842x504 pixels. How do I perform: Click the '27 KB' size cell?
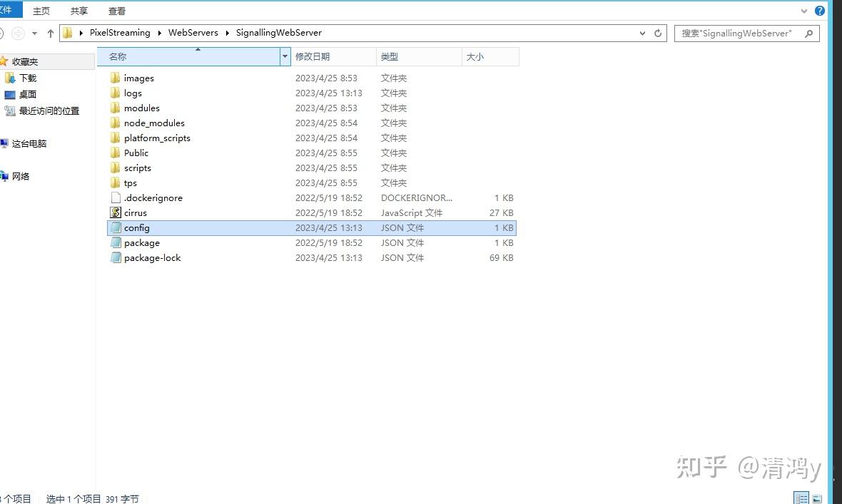click(501, 213)
